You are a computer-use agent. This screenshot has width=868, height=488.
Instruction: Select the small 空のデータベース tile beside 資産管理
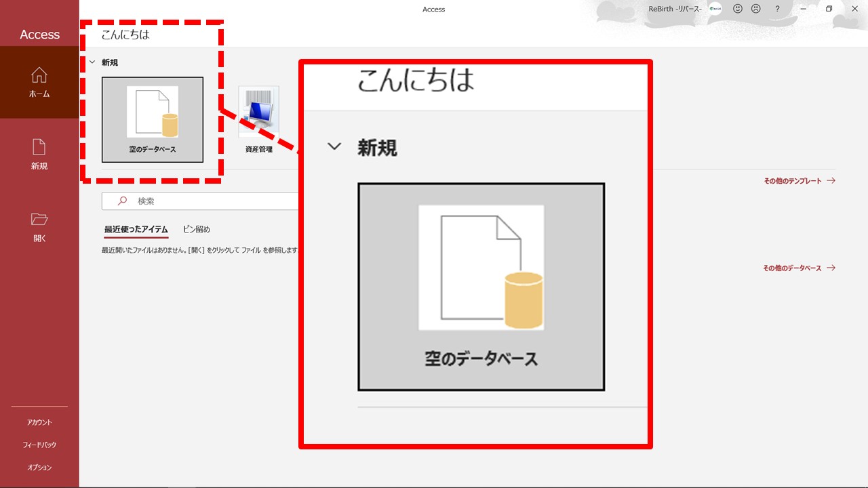pyautogui.click(x=153, y=119)
